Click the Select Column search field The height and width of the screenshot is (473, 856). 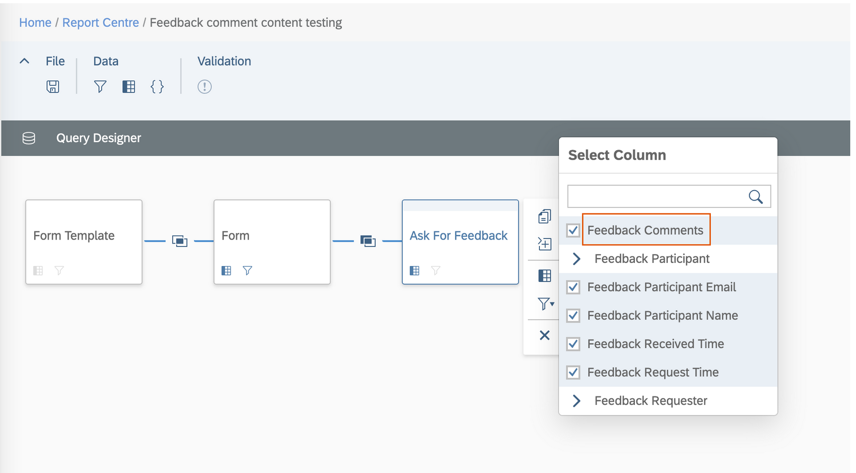coord(656,196)
